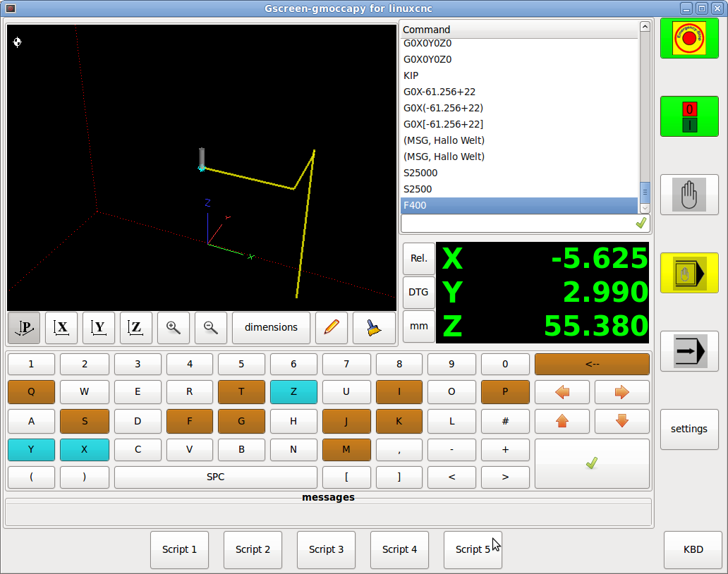Click the + key on keyboard
The height and width of the screenshot is (574, 728).
pyautogui.click(x=505, y=450)
